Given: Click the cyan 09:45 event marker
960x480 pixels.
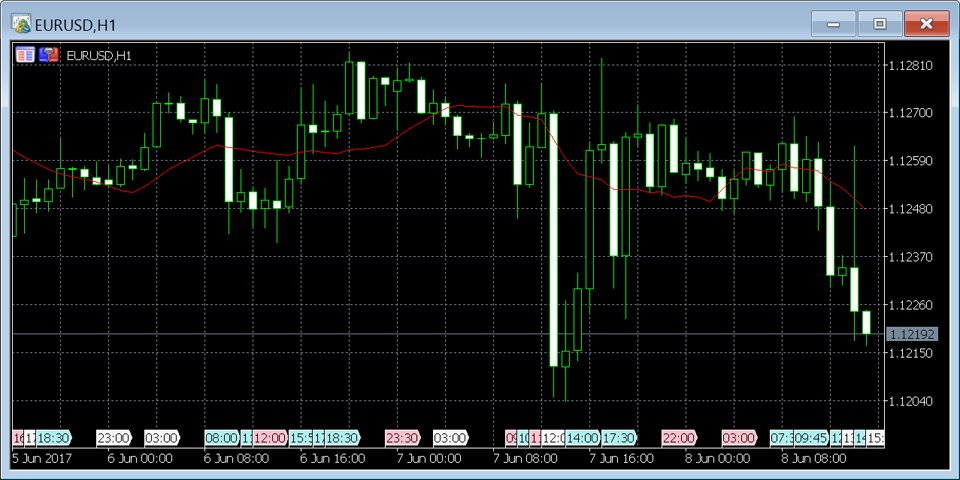Looking at the screenshot, I should coord(811,438).
